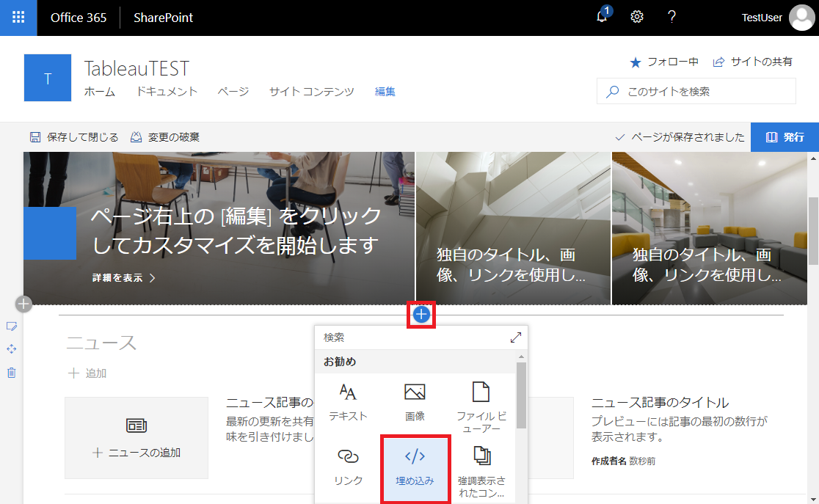Click in the このサイトを検索 search box

coord(696,92)
